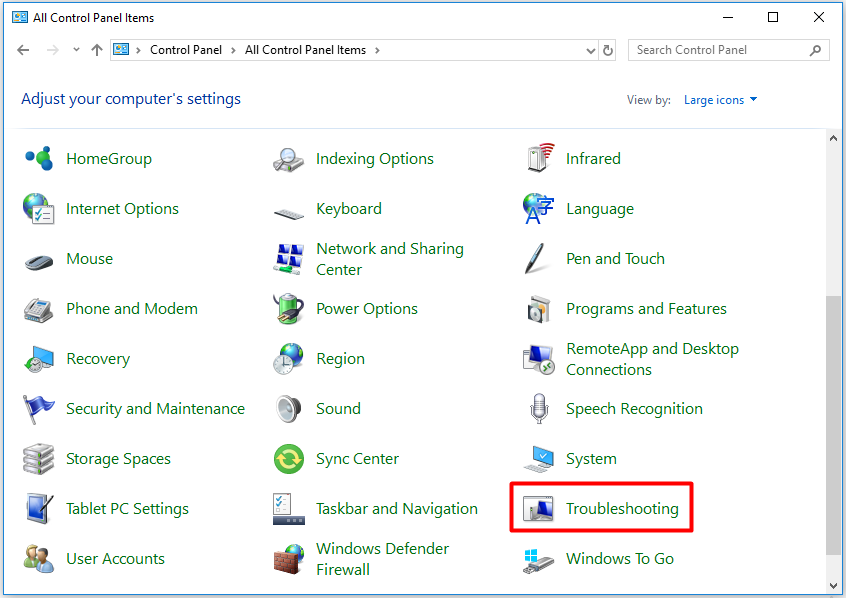Open the Programs and Features link
This screenshot has width=846, height=598.
pyautogui.click(x=646, y=309)
